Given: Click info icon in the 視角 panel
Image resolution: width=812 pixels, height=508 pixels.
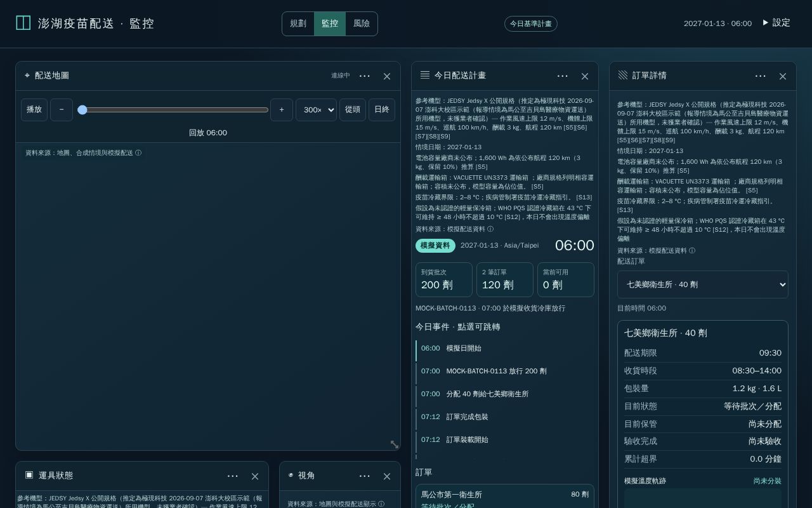Looking at the screenshot, I should [381, 504].
